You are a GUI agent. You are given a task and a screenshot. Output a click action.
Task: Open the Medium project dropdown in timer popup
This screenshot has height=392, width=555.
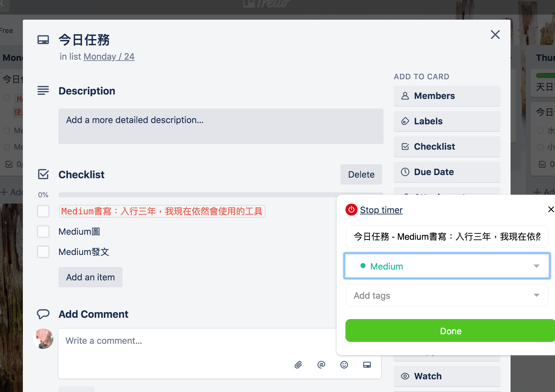(447, 266)
